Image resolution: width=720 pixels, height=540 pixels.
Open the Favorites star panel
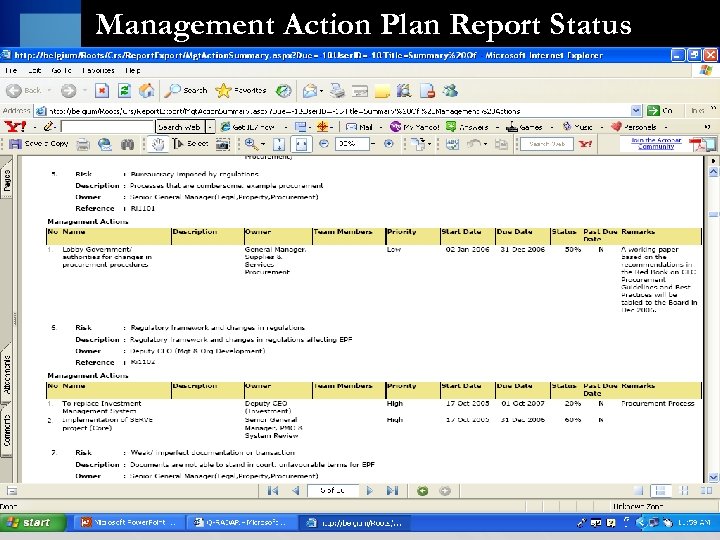coord(241,90)
